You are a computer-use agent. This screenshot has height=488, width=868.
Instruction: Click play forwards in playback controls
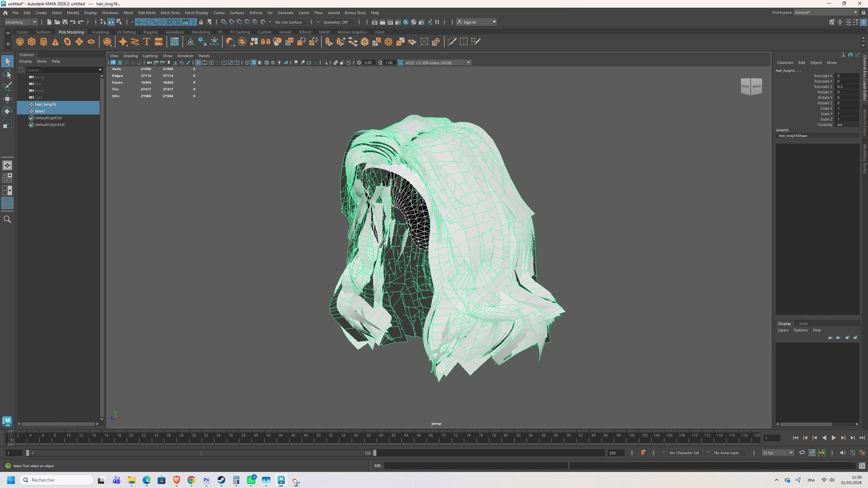pyautogui.click(x=834, y=438)
